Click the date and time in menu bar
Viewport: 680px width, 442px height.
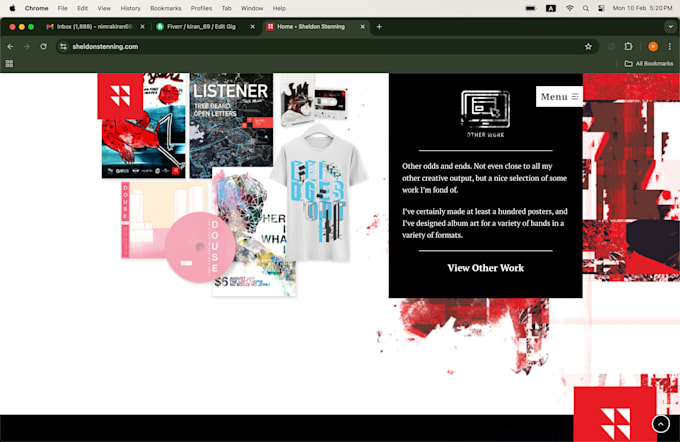(642, 8)
